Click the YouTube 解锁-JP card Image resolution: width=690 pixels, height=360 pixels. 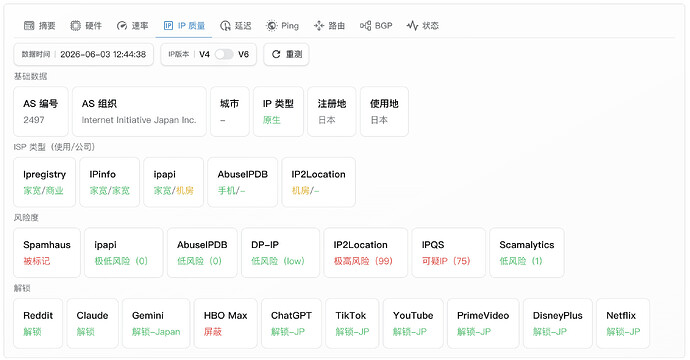pyautogui.click(x=413, y=323)
